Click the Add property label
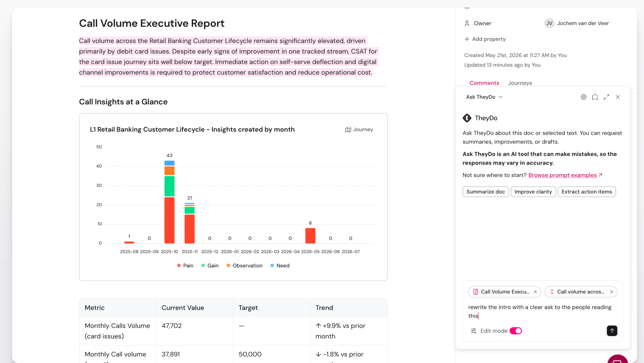The width and height of the screenshot is (644, 363). pos(489,39)
